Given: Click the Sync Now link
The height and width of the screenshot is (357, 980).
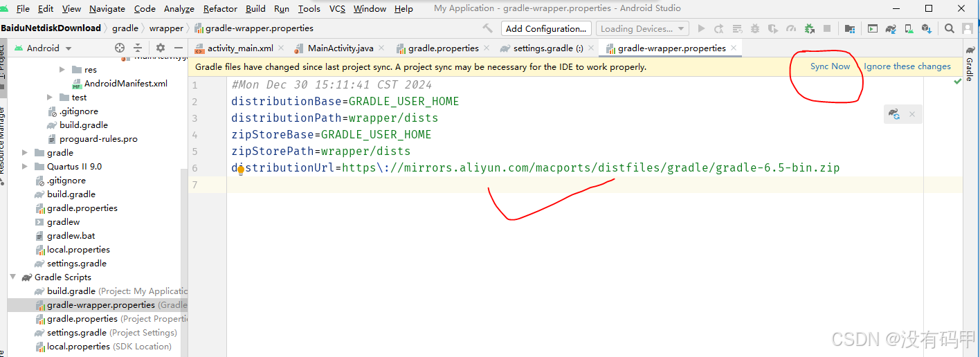Looking at the screenshot, I should (831, 66).
